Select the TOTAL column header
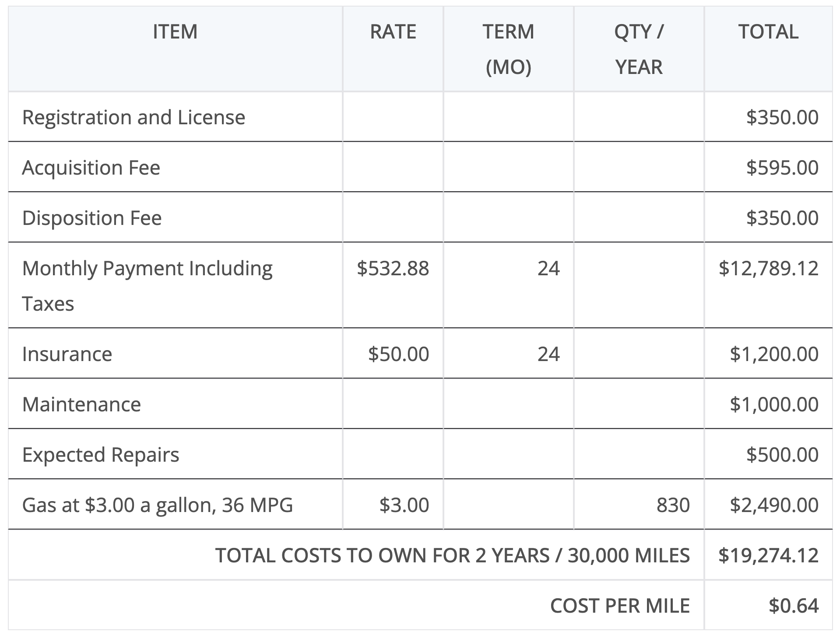 pos(768,32)
